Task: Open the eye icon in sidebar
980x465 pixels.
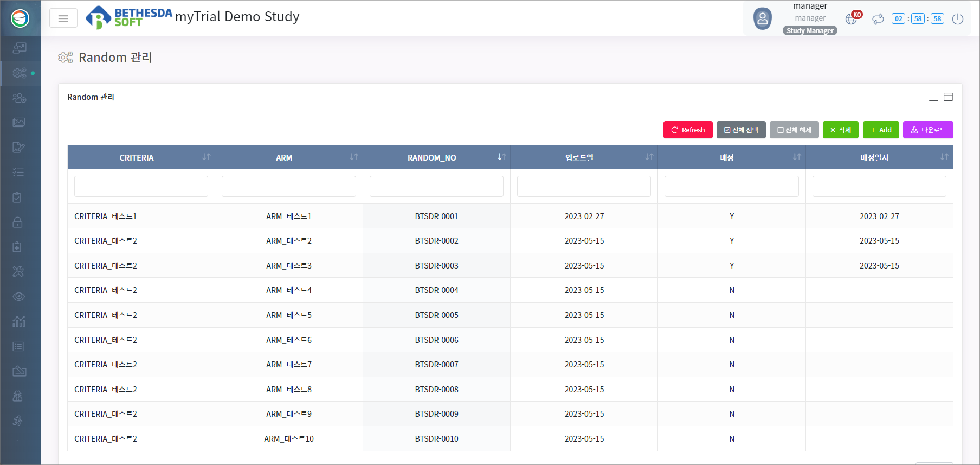Action: pos(19,297)
